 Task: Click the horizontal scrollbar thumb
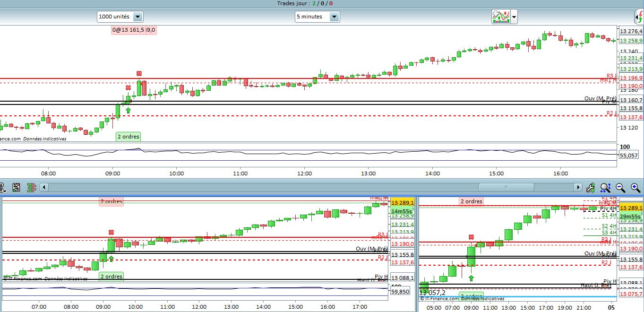point(507,187)
